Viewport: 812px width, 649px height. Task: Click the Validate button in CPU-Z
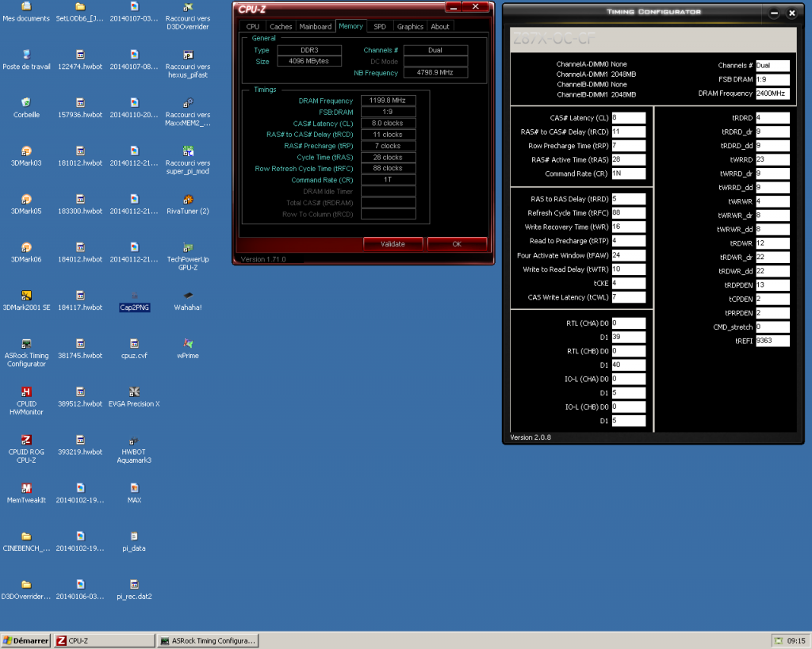pyautogui.click(x=393, y=244)
